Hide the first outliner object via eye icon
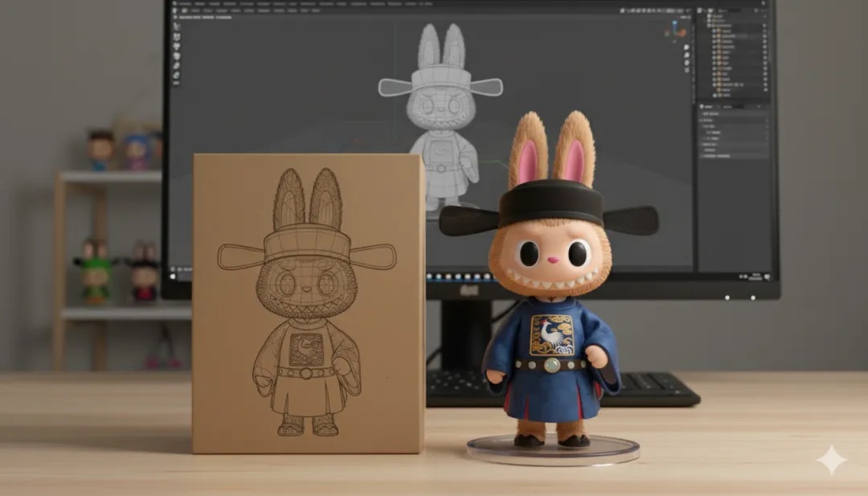This screenshot has width=868, height=496. coord(764,32)
